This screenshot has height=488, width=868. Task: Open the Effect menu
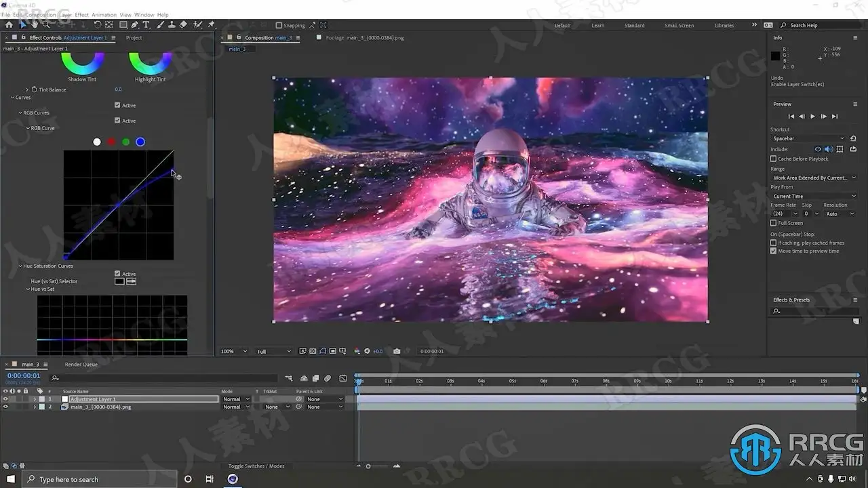point(81,14)
